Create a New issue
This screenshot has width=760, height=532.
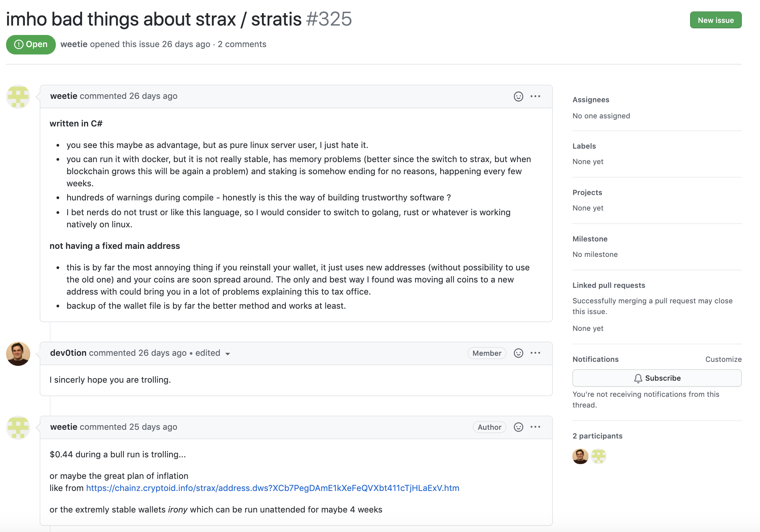click(716, 20)
